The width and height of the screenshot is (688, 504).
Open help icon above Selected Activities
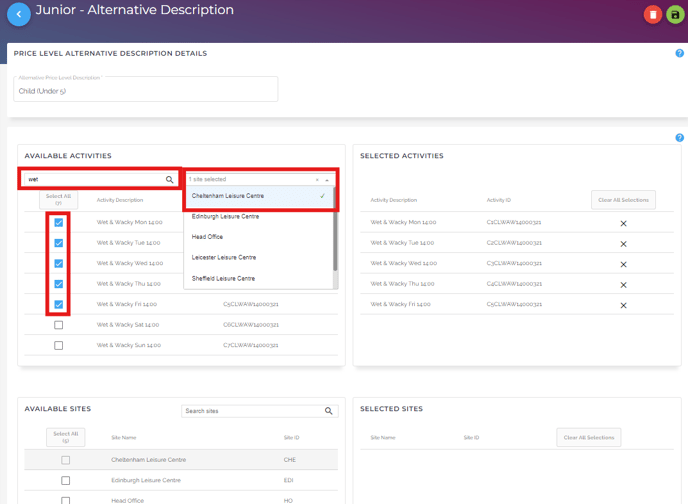click(x=679, y=138)
